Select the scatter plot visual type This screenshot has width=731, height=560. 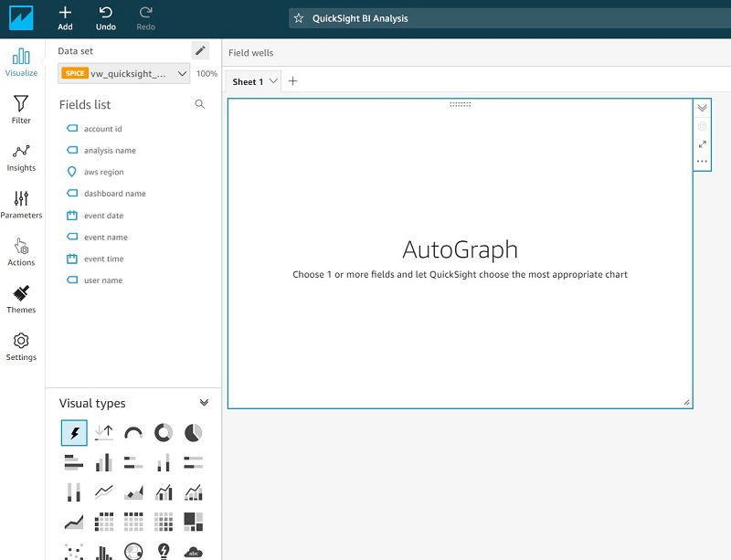point(74,551)
